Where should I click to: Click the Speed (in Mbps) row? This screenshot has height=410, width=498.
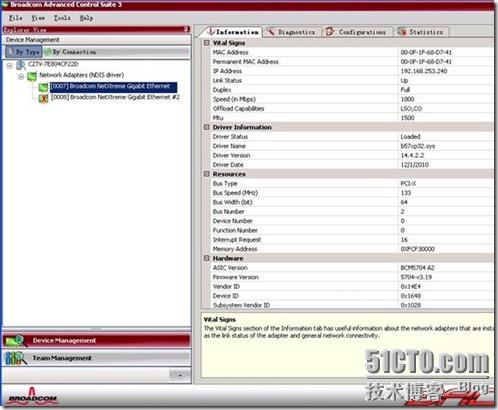[x=353, y=99]
